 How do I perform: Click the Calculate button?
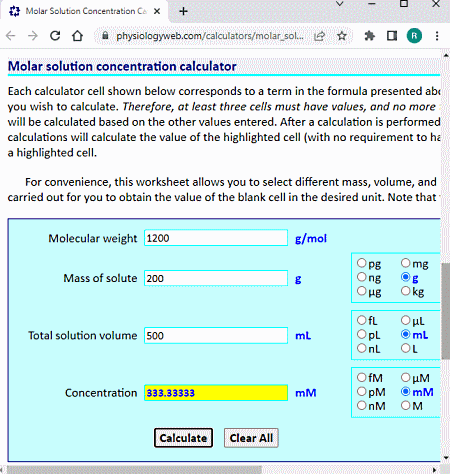pos(183,438)
